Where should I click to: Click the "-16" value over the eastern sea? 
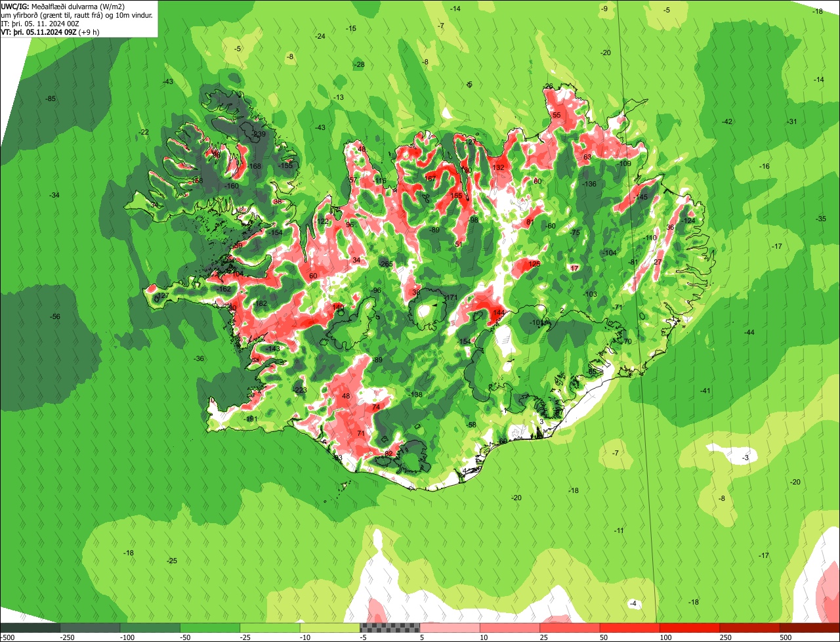pyautogui.click(x=764, y=166)
